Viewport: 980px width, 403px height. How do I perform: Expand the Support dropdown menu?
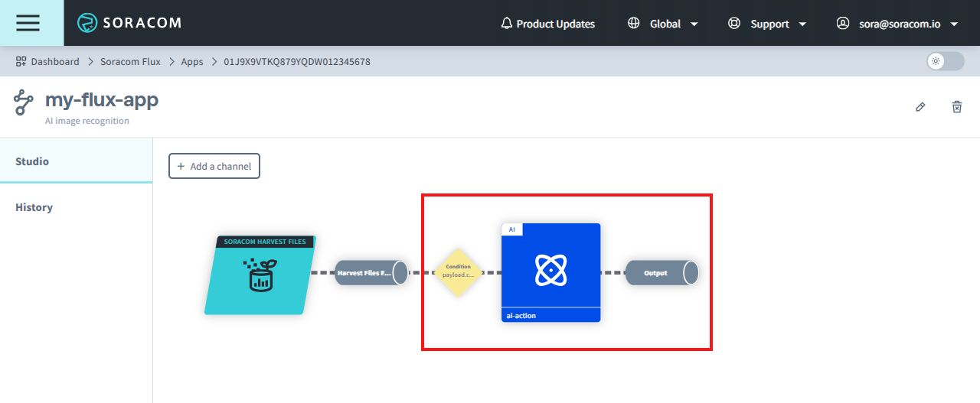767,24
